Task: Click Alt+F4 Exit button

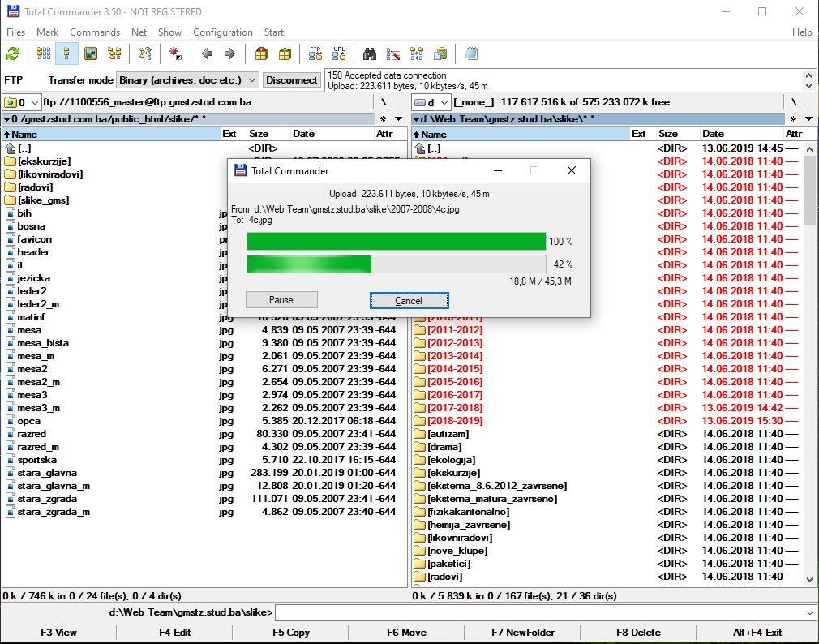Action: 757,632
